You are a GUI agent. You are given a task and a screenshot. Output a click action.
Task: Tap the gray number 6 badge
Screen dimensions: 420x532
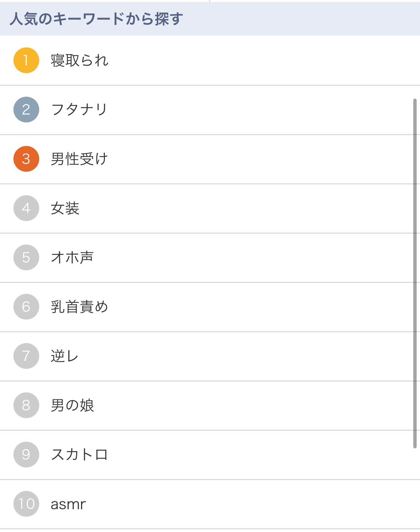pos(26,307)
